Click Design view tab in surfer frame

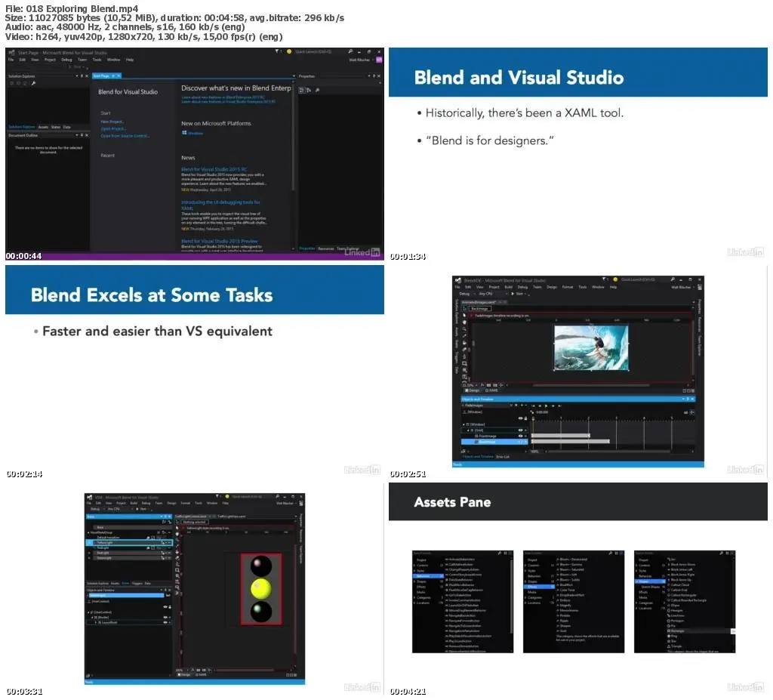(473, 390)
